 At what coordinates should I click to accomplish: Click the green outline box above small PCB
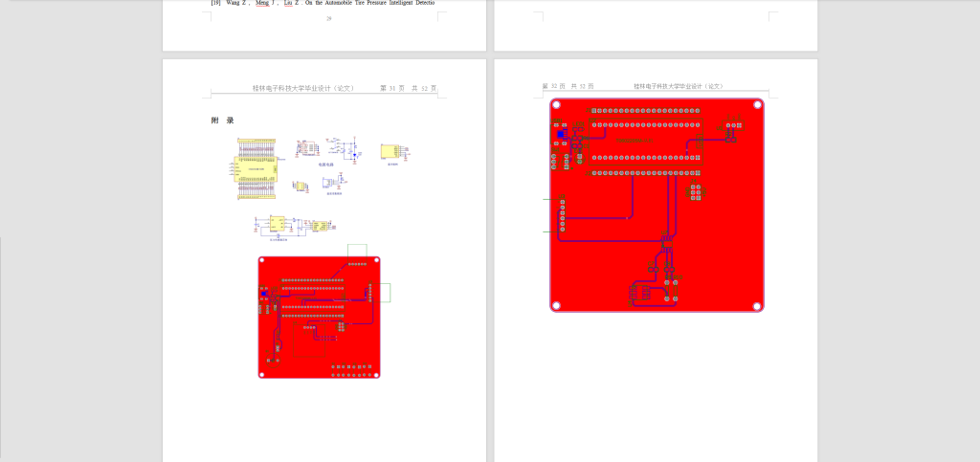pos(357,251)
